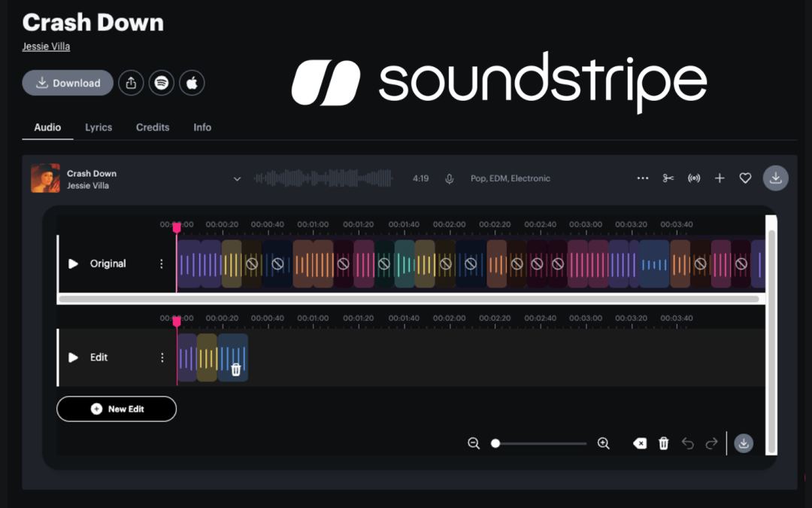Screen dimensions: 812x508
Task: Click the share icon next to Download
Action: point(131,83)
